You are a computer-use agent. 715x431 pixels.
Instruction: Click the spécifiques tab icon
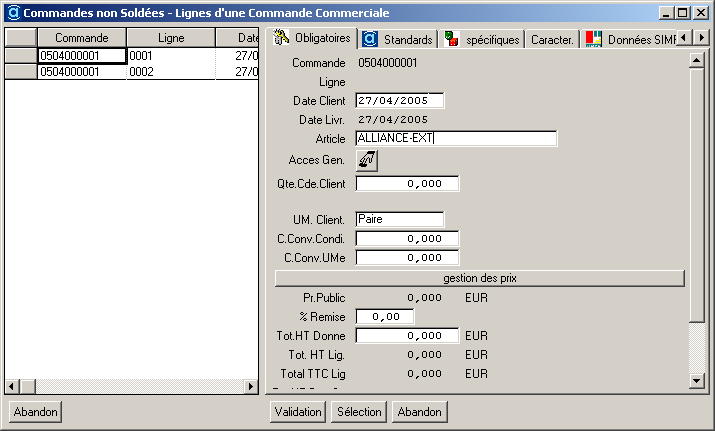(x=452, y=39)
